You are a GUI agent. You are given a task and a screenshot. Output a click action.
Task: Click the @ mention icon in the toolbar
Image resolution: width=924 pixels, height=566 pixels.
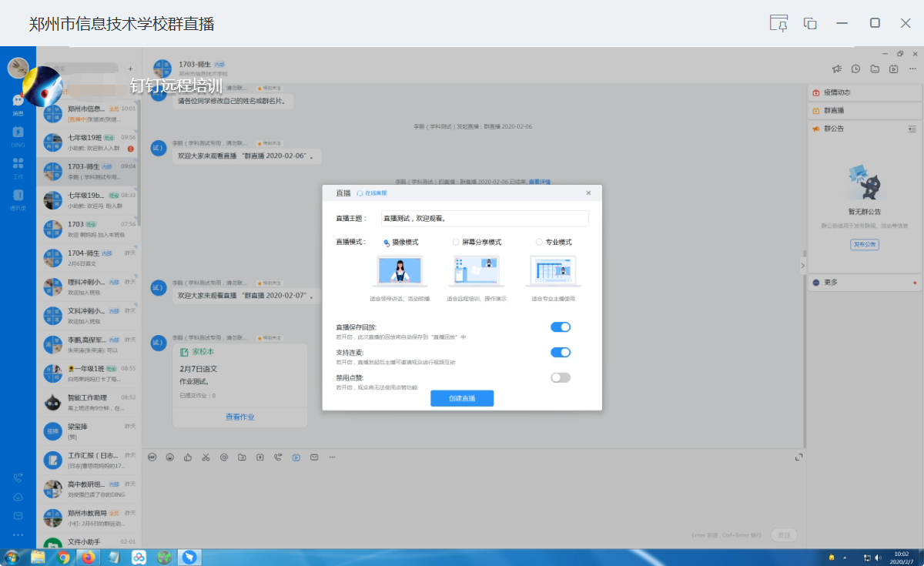[x=224, y=457]
